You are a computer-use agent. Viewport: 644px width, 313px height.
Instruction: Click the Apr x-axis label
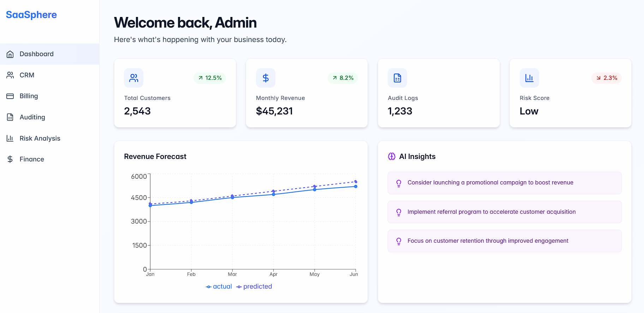(x=273, y=274)
